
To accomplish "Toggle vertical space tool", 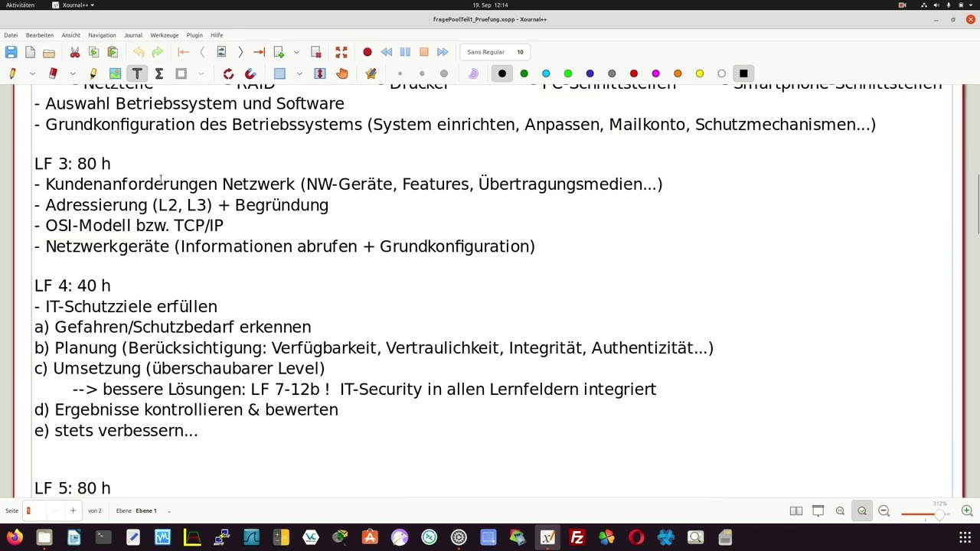I will tap(320, 73).
